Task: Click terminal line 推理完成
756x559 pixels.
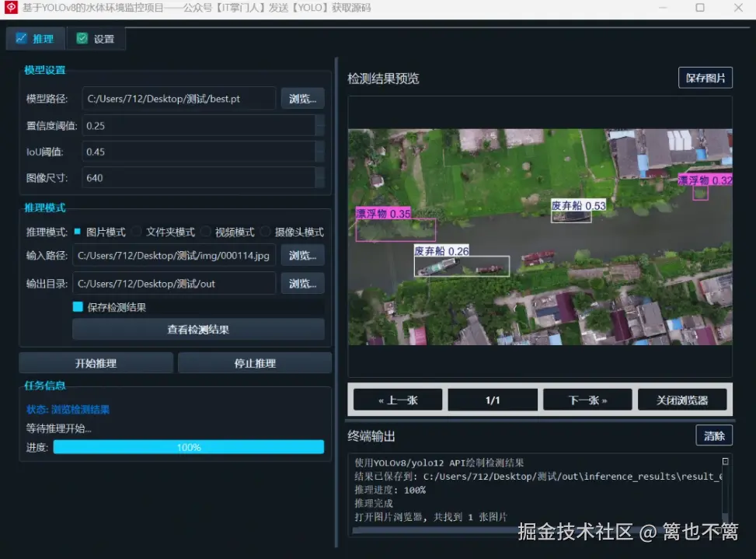Action: pyautogui.click(x=374, y=504)
